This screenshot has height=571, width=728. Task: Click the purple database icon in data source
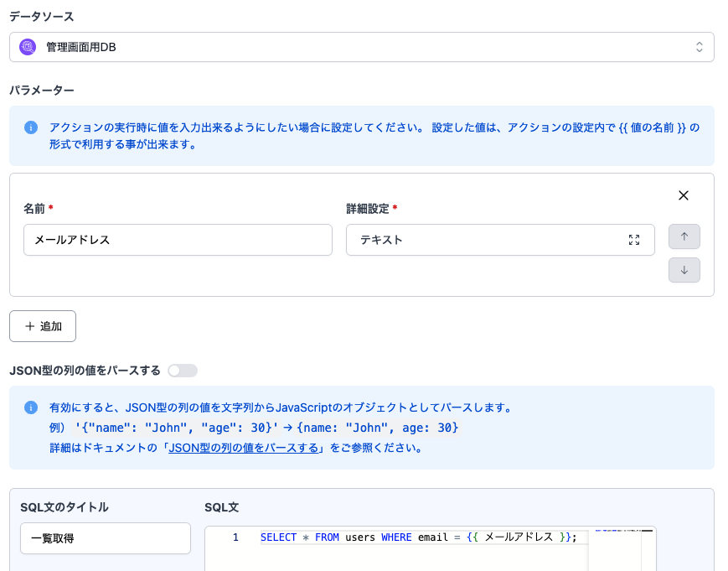[x=28, y=47]
